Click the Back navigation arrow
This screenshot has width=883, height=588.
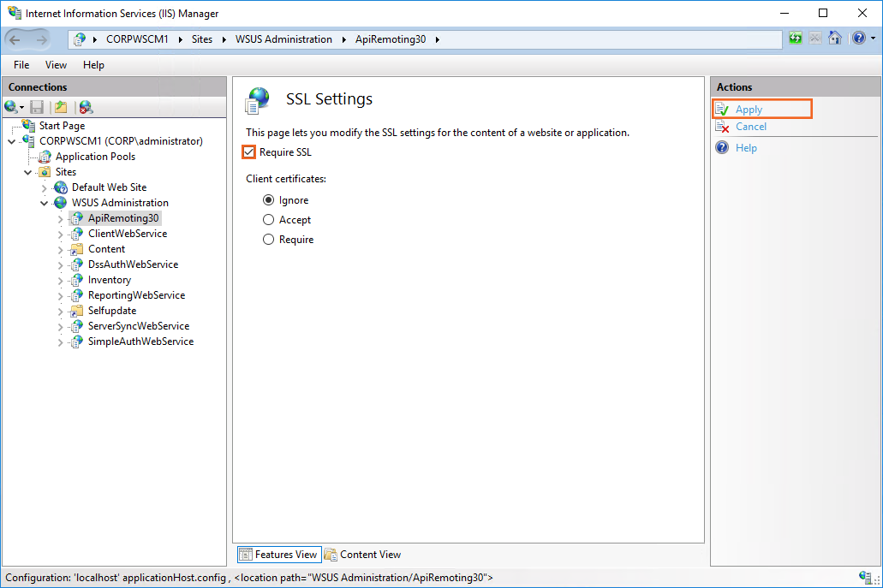point(15,39)
